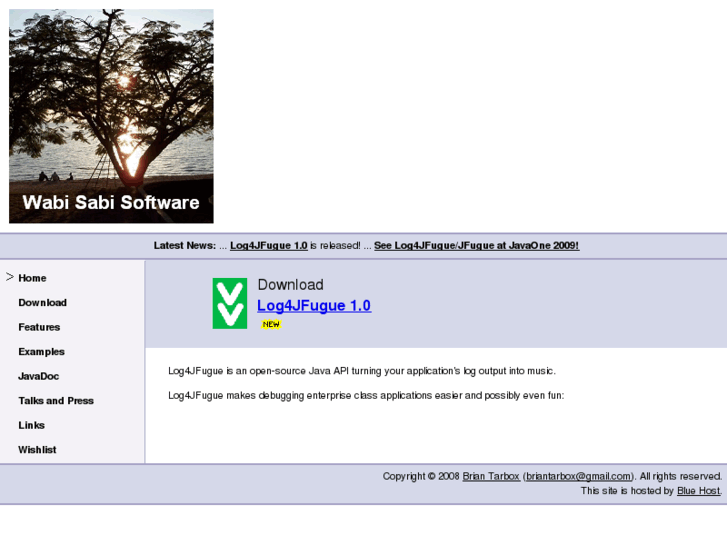
Task: Open the Home menu item
Action: pyautogui.click(x=32, y=278)
